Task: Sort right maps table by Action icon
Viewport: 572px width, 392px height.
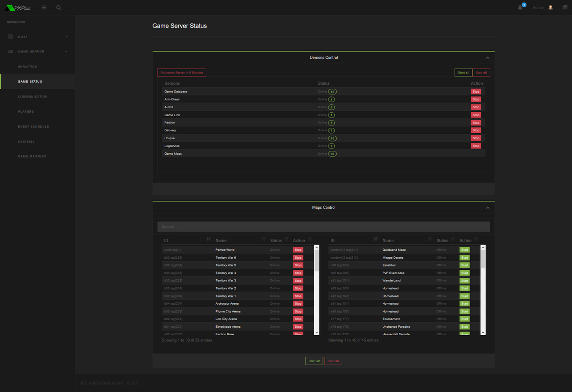Action: click(x=476, y=239)
